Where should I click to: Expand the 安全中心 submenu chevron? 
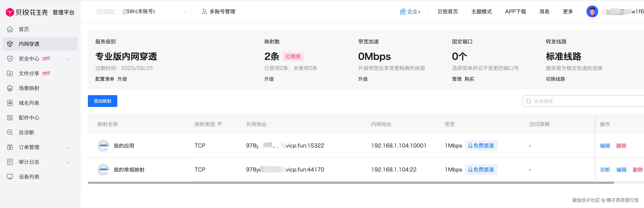[68, 59]
